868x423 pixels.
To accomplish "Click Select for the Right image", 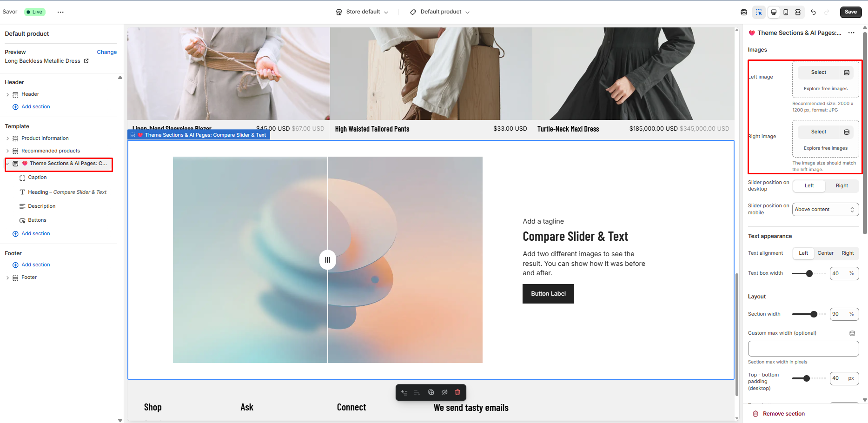I will click(x=819, y=132).
